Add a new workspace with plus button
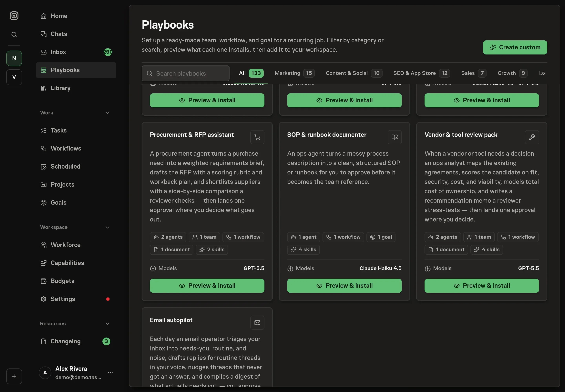This screenshot has width=565, height=392. coord(14,376)
